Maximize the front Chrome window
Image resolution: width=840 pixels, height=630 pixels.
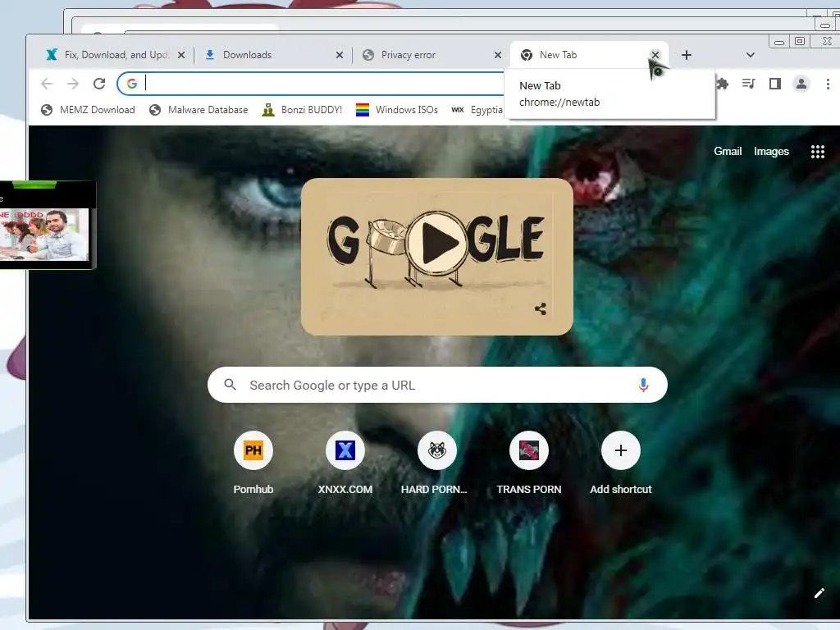[800, 41]
